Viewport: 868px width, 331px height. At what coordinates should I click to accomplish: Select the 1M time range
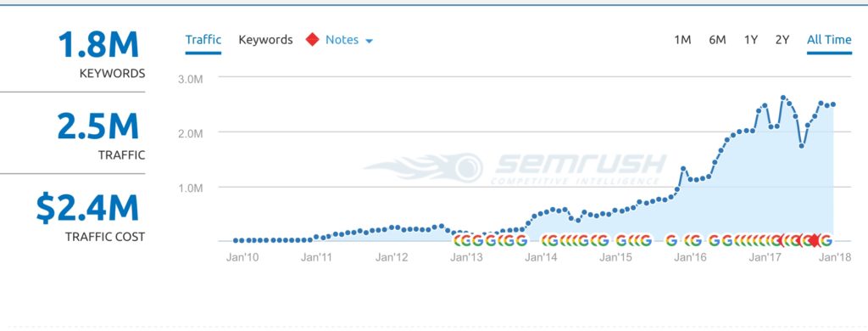[x=682, y=40]
